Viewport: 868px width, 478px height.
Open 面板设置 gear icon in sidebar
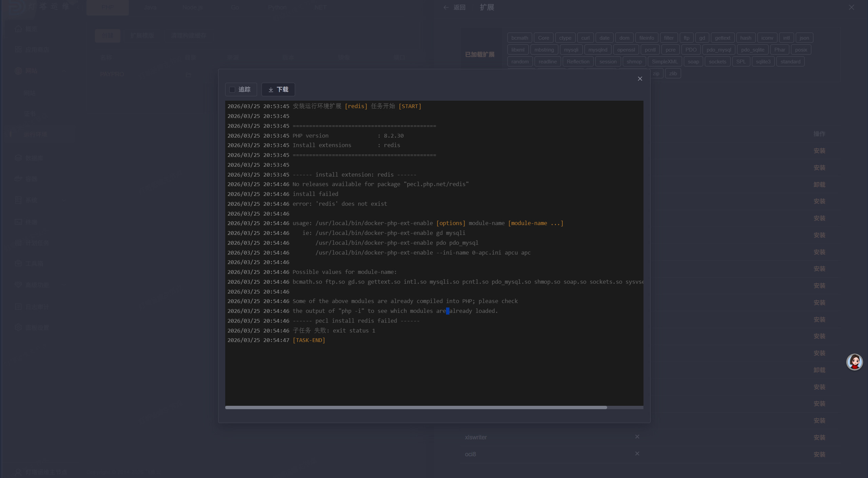18,327
